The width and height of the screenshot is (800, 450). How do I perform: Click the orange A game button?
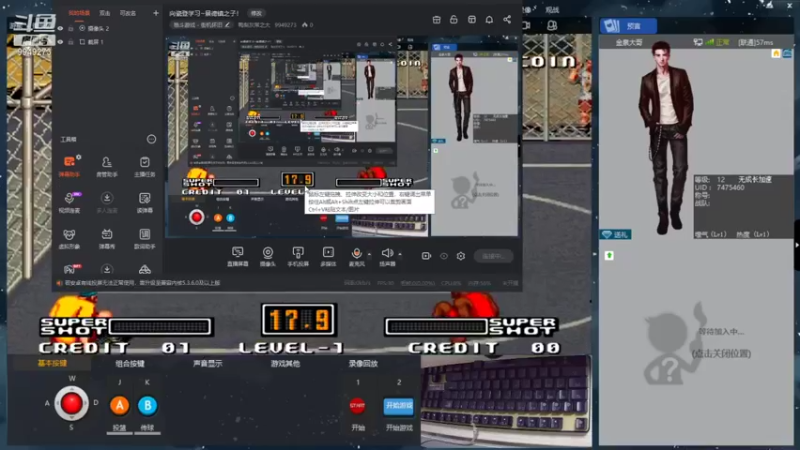coord(119,406)
